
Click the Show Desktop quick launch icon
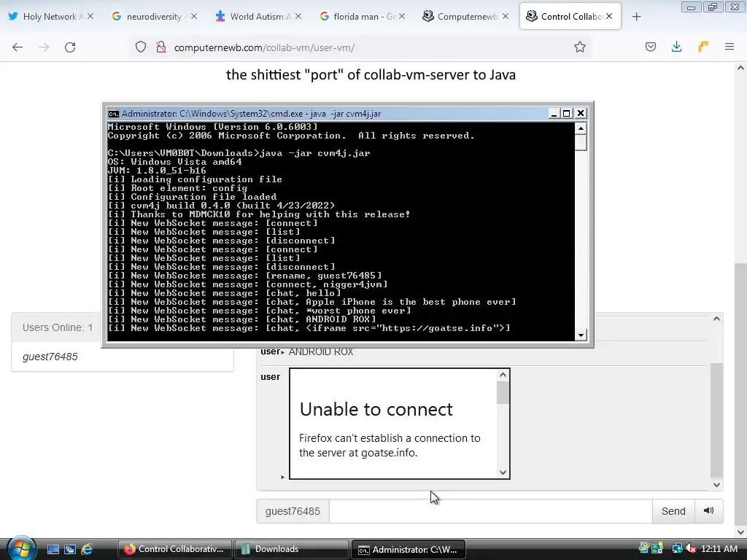pyautogui.click(x=53, y=550)
